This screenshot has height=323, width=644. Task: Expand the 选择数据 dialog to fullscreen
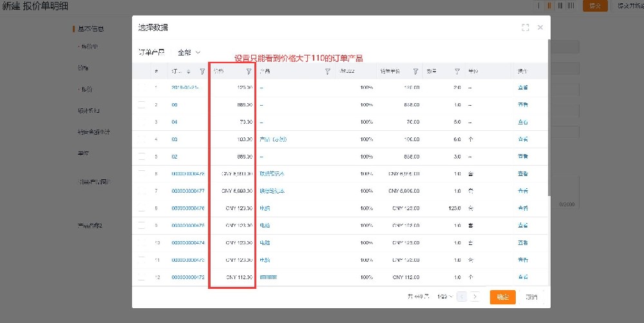tap(526, 28)
